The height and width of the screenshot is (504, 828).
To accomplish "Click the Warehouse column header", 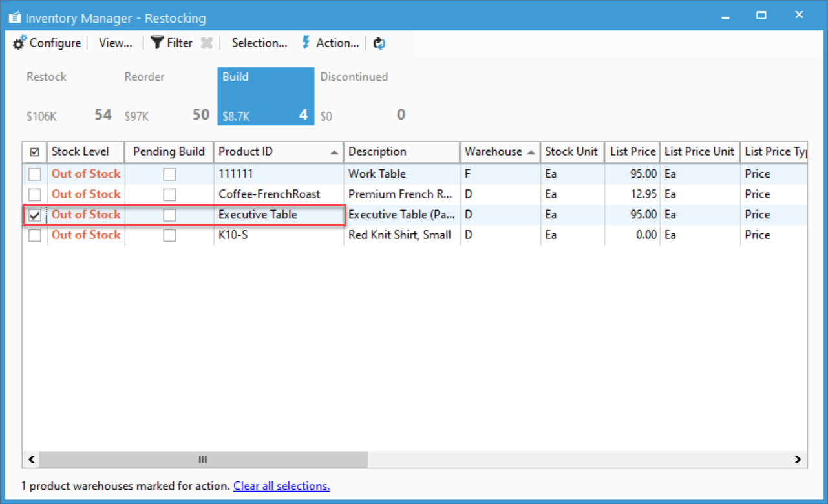I will (493, 152).
